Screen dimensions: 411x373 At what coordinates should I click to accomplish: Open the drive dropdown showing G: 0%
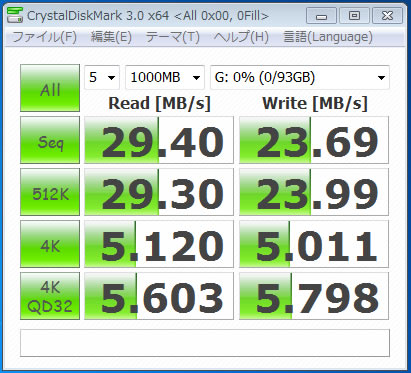tap(300, 77)
